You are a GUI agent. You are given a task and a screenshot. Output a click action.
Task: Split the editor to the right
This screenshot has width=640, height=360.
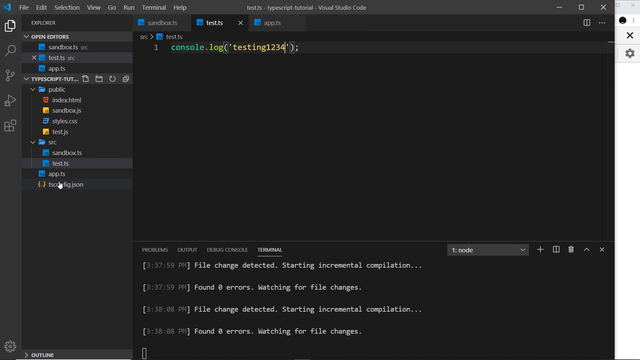pyautogui.click(x=587, y=23)
